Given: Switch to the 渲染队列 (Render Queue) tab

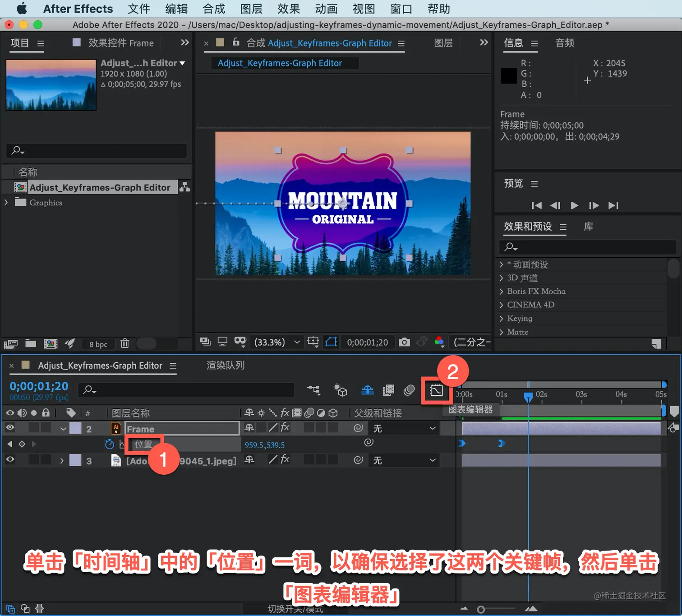Looking at the screenshot, I should pos(226,365).
